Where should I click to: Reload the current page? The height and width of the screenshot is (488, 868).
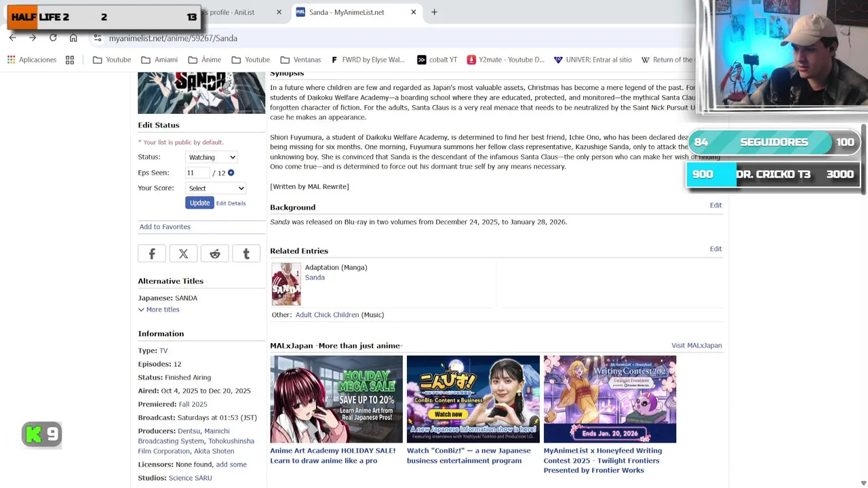53,38
